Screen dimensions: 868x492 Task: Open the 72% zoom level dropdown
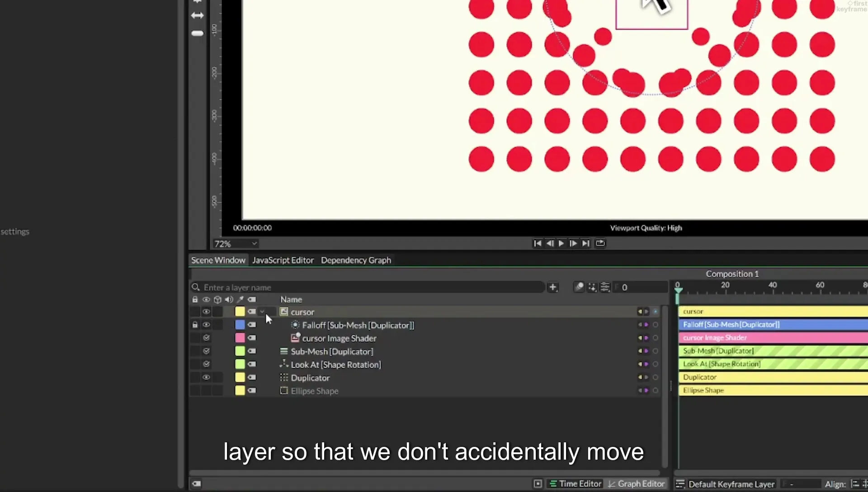236,244
